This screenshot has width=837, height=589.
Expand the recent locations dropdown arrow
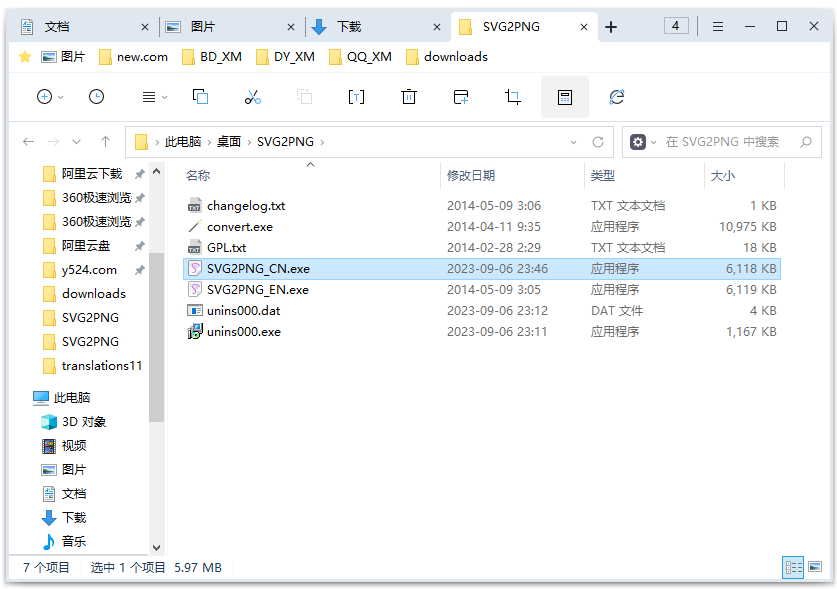click(76, 142)
